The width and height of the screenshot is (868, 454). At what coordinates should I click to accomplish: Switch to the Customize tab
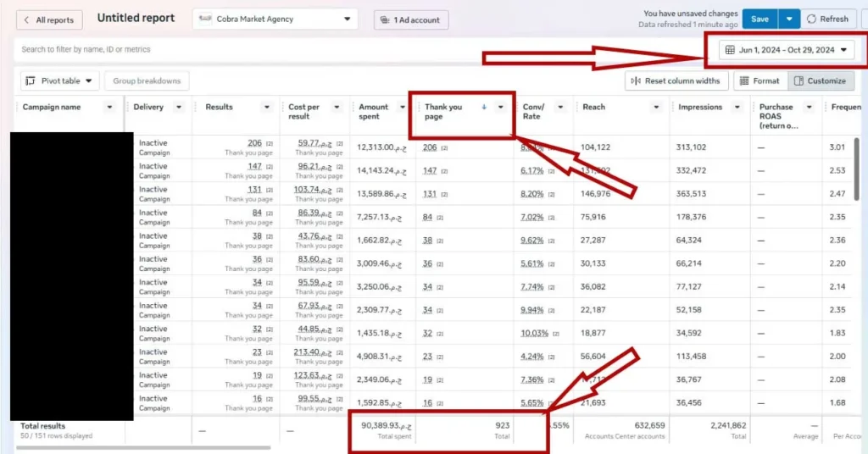click(820, 80)
